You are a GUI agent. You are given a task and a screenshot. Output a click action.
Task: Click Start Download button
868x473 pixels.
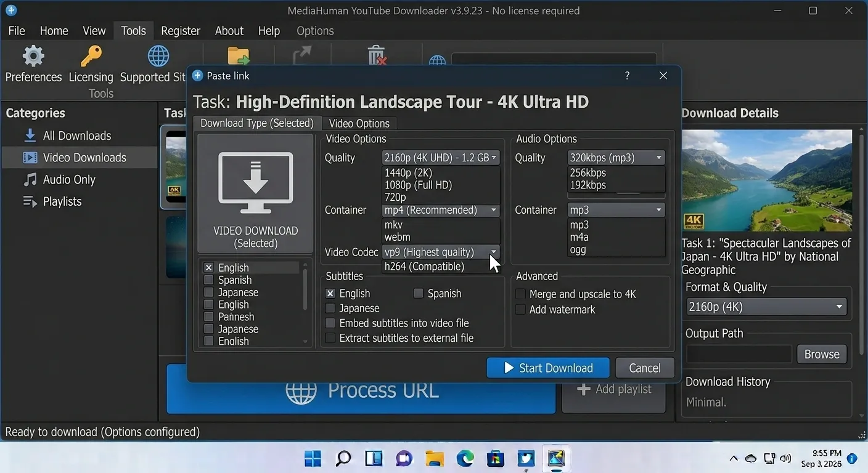click(x=548, y=368)
